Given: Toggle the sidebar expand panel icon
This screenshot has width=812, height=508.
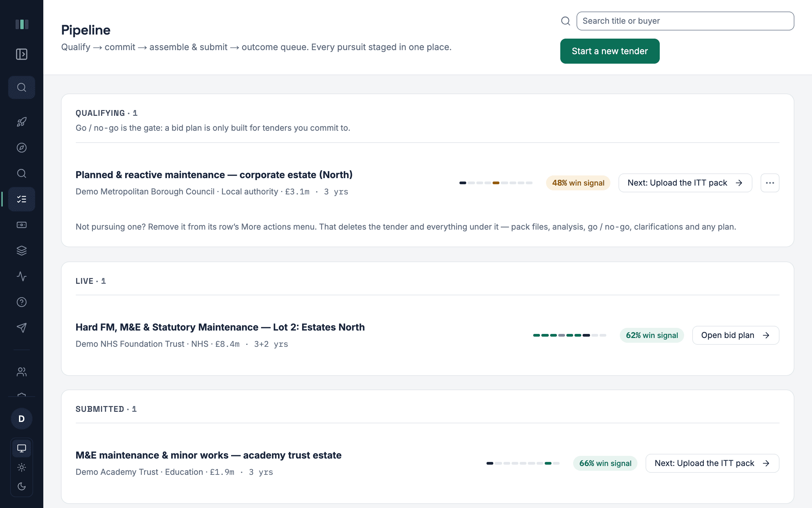Looking at the screenshot, I should coord(22,54).
